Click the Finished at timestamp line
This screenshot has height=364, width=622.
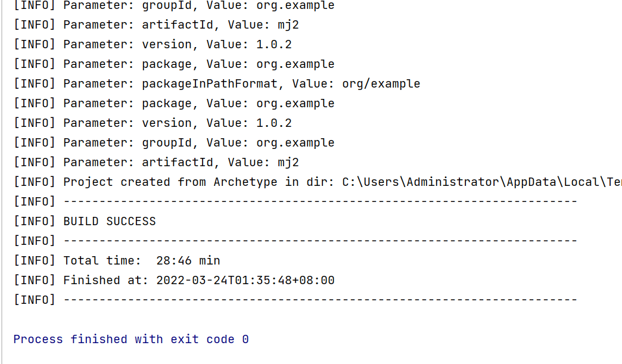[x=174, y=281]
